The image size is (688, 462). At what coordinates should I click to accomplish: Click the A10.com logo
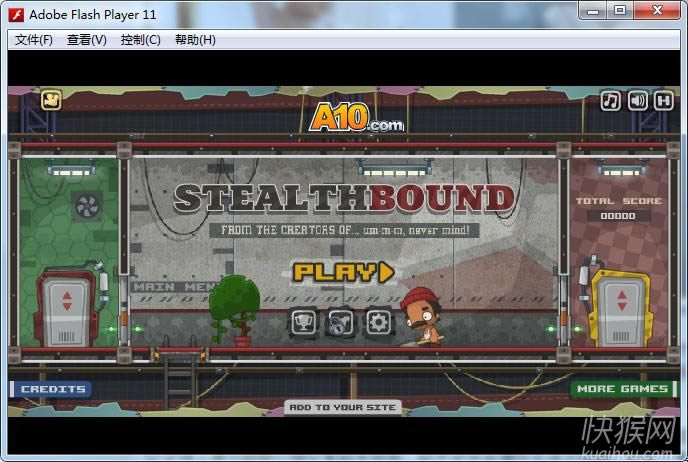click(356, 117)
